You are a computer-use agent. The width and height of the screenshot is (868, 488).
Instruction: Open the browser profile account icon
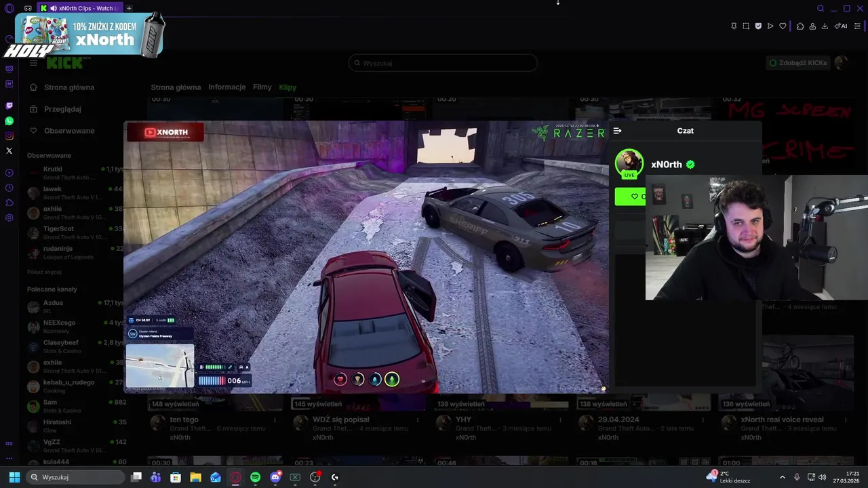[812, 26]
